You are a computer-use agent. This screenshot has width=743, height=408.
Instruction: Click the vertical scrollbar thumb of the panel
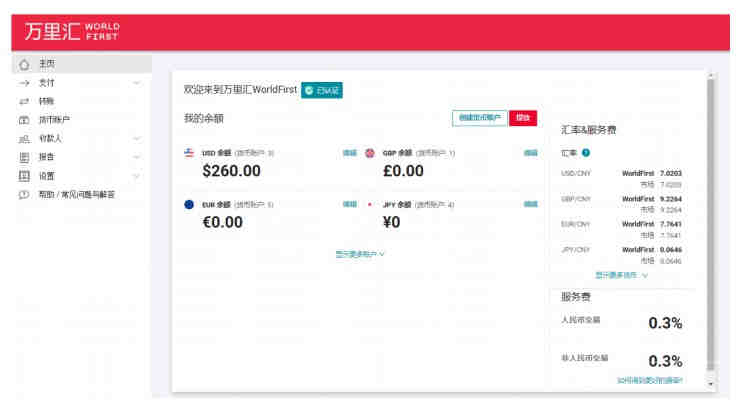click(x=710, y=223)
